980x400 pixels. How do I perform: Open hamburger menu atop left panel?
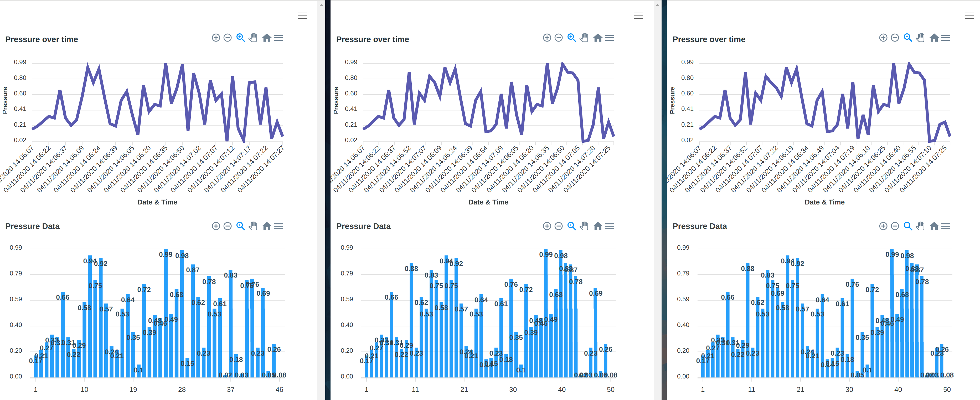pos(302,16)
